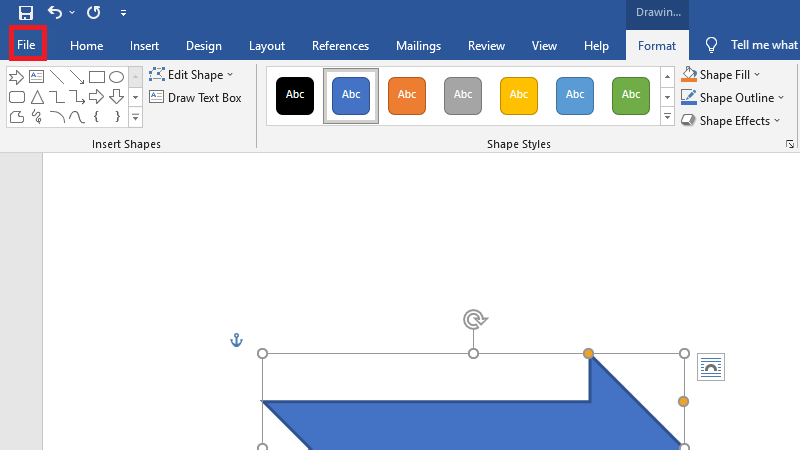Choose the down arrow shape

tap(116, 97)
